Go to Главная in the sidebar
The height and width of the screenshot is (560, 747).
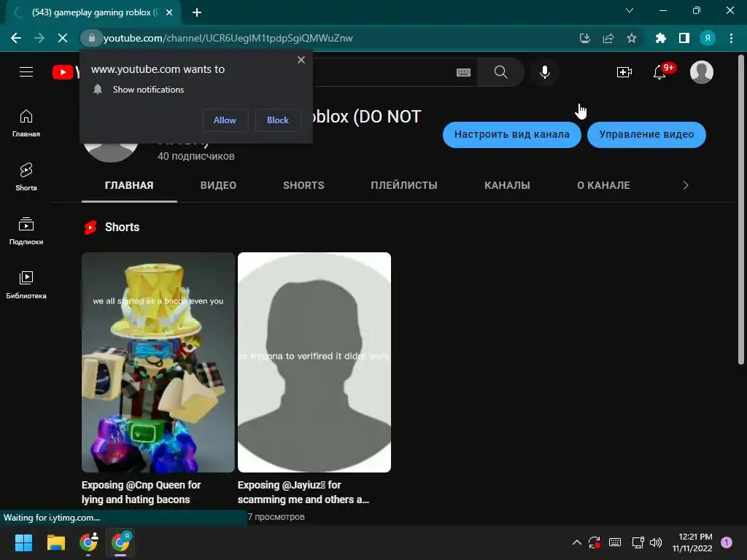[26, 123]
